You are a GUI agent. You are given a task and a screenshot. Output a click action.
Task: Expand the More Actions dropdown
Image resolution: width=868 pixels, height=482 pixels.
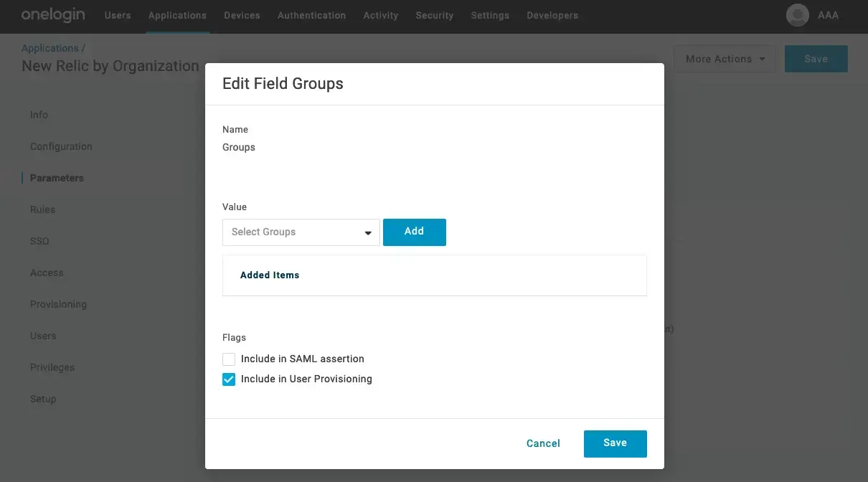point(725,58)
